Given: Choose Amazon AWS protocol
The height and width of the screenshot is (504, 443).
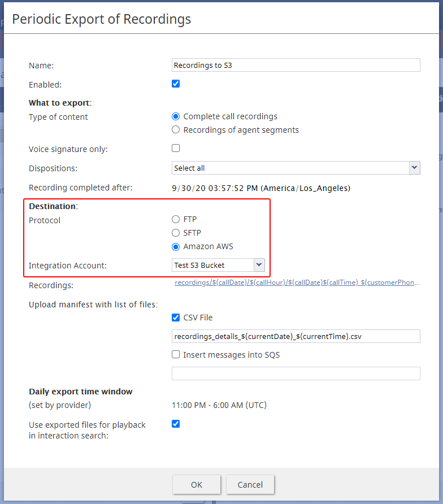Looking at the screenshot, I should point(176,246).
